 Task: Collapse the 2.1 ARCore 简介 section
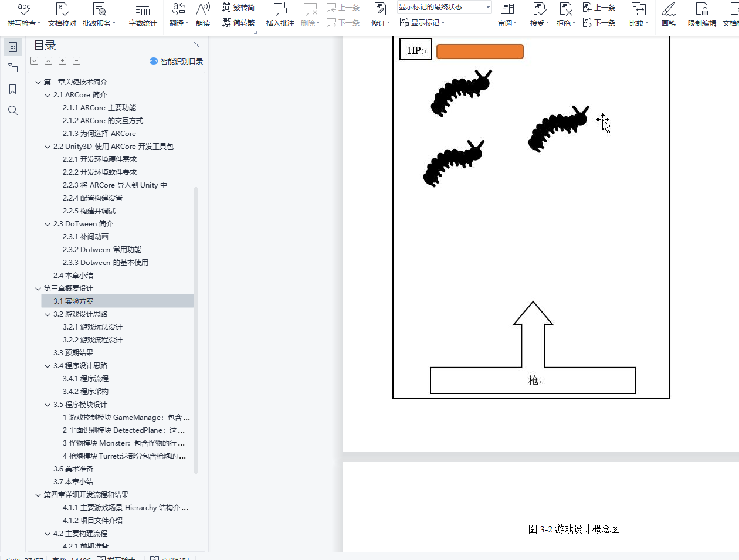[x=48, y=95]
